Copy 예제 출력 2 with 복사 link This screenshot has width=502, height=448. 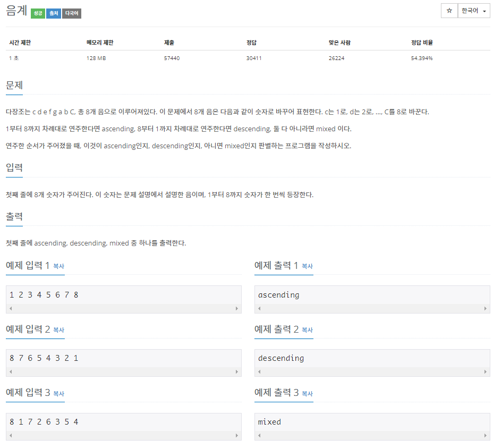point(308,330)
